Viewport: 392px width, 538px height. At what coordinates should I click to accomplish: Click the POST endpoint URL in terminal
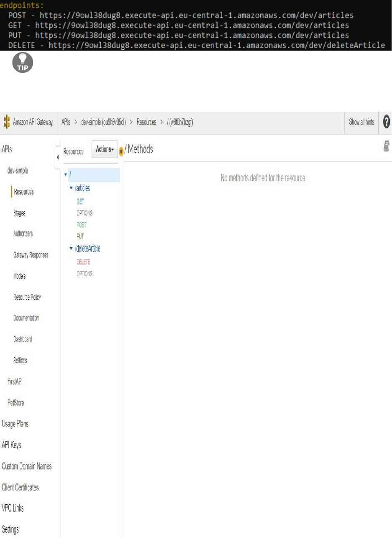pos(197,15)
